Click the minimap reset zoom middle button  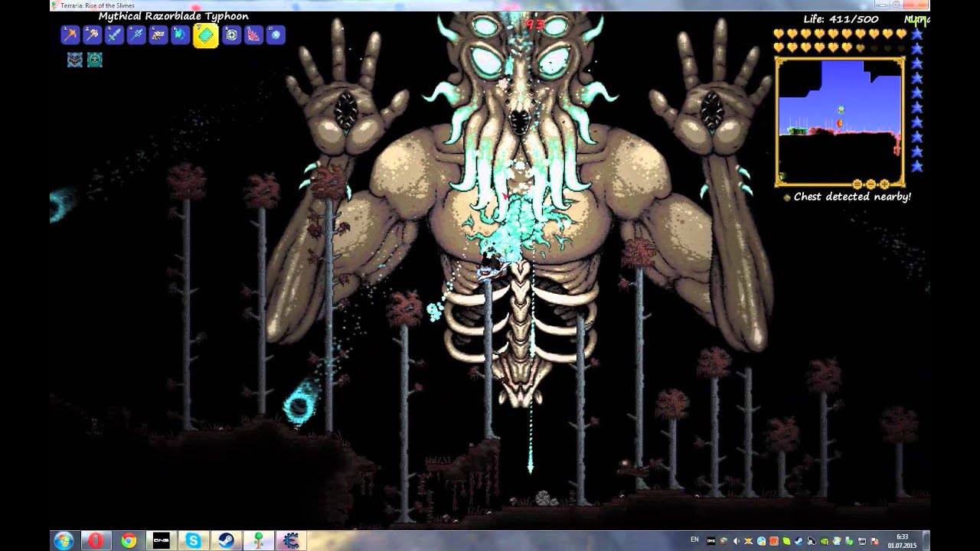tap(871, 184)
